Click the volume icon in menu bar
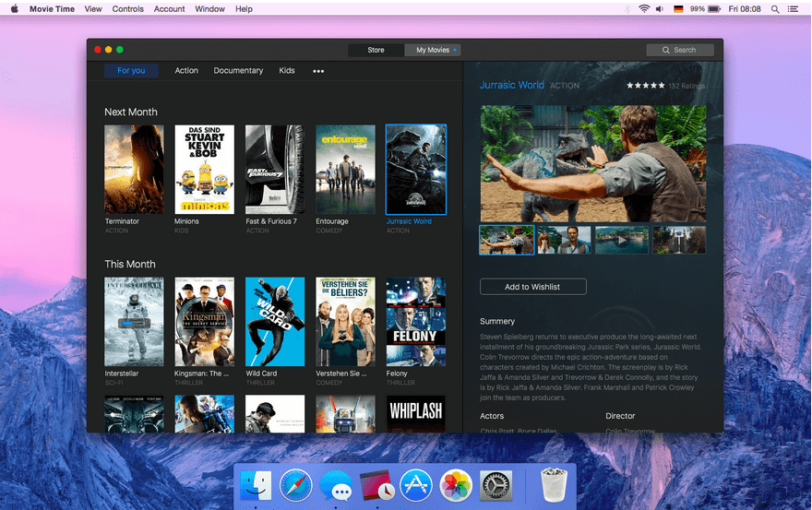Viewport: 812px width, 510px height. (x=660, y=9)
